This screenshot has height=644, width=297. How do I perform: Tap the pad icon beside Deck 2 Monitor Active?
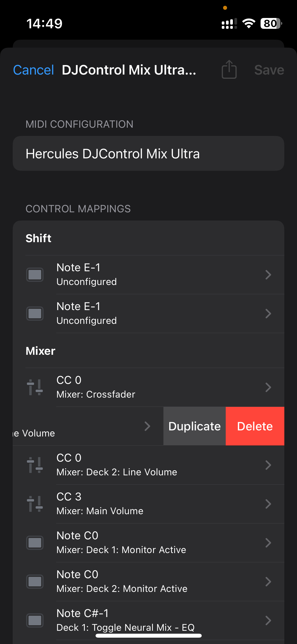pos(35,582)
